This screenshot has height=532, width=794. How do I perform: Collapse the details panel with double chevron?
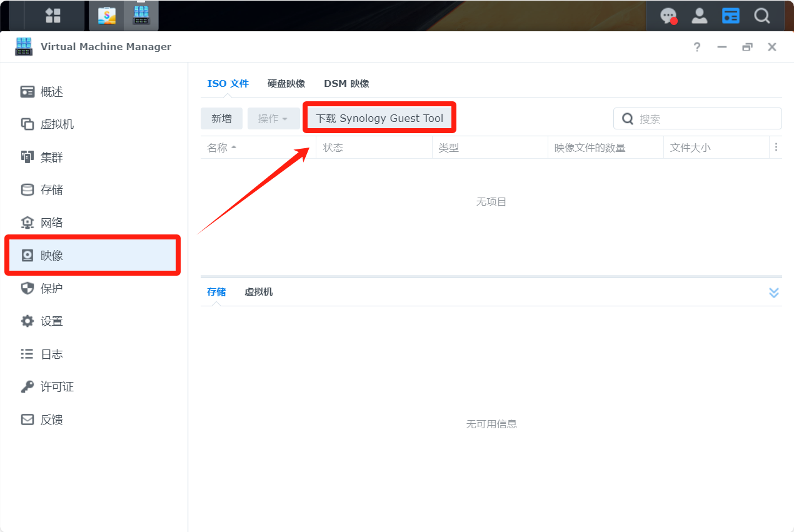click(x=773, y=293)
